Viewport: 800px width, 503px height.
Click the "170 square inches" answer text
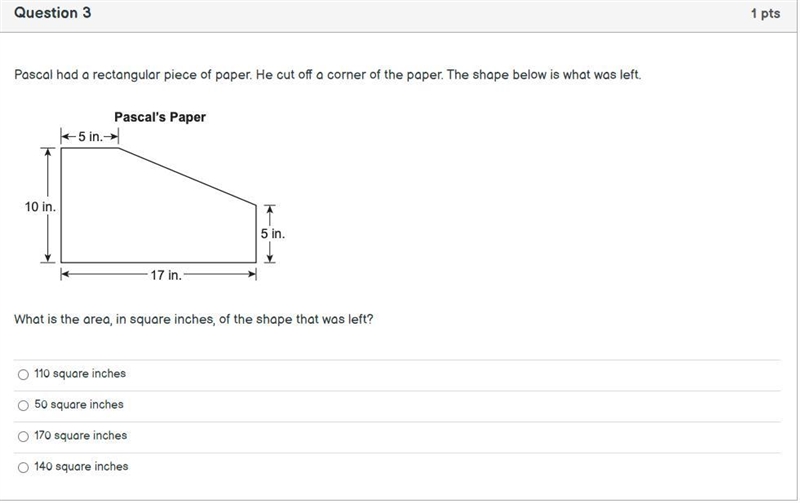pos(81,436)
